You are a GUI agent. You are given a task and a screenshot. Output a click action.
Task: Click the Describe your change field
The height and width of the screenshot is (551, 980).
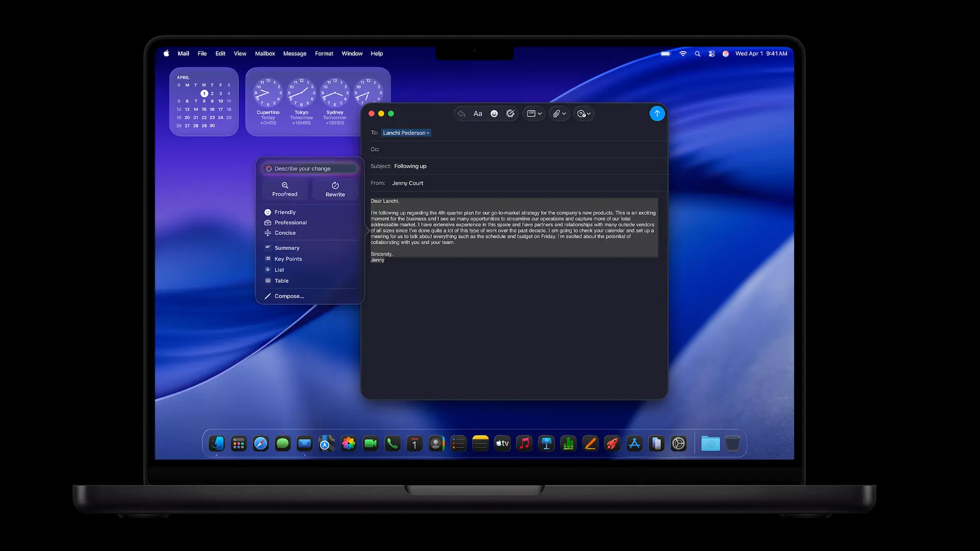tap(310, 168)
